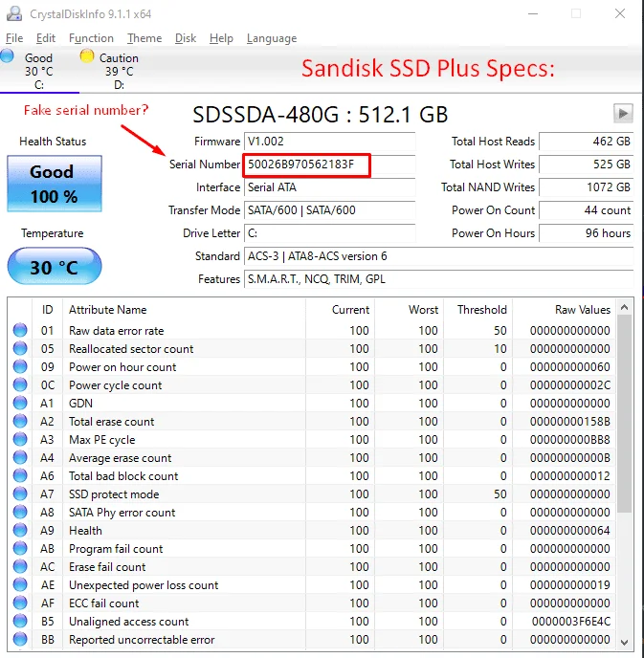Click the C: disk tab label
Screen dimensions: 644x658
click(x=39, y=85)
